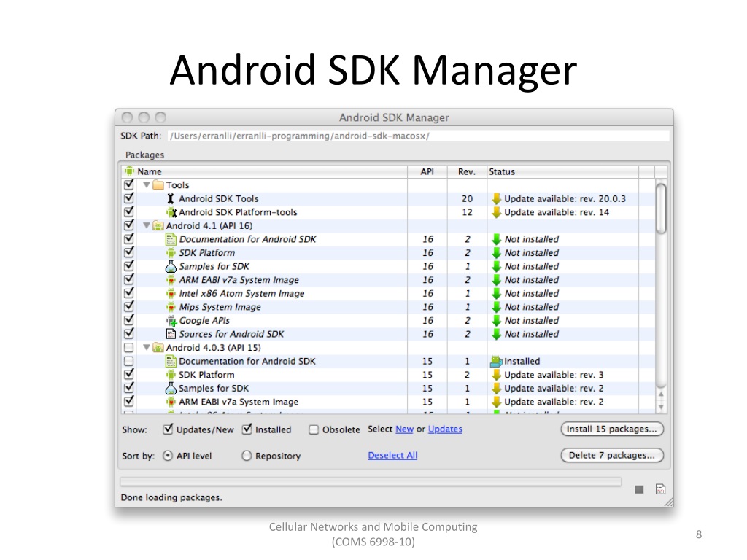Check the API 15 Documentation for Android SDK checkbox
Viewport: 747px width, 560px height.
click(x=128, y=362)
